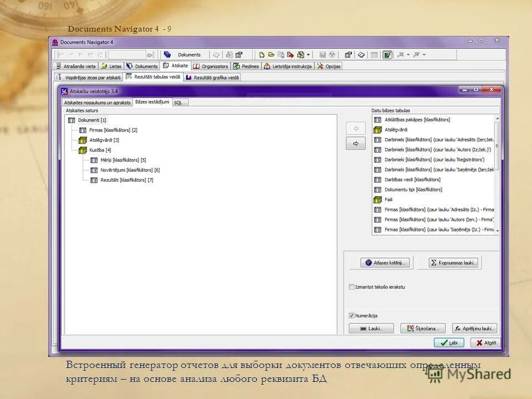Open the rightmost toolbar dropdown arrow
The image size is (532, 399).
click(x=424, y=54)
